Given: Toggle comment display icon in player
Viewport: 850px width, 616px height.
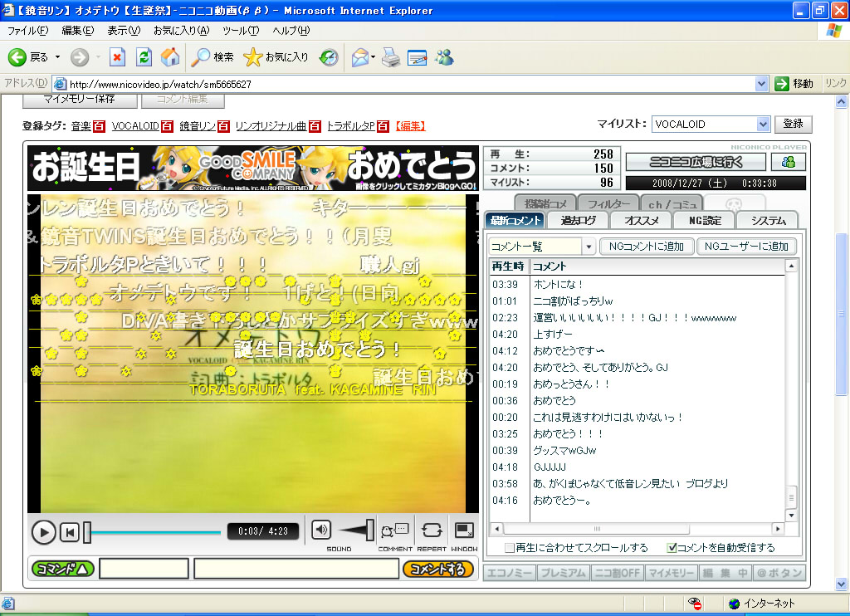Looking at the screenshot, I should 394,530.
